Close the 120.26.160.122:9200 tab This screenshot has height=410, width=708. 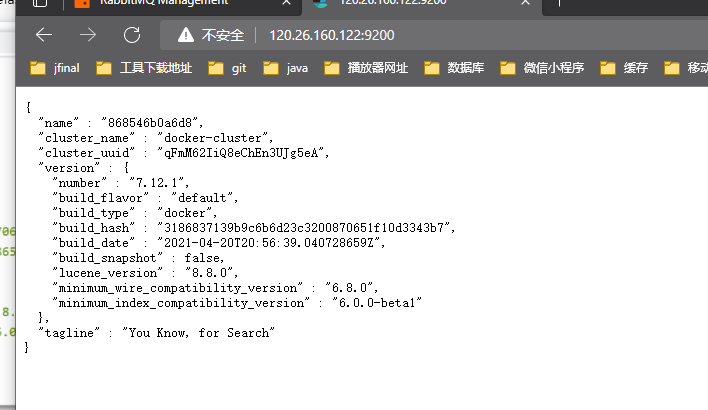[x=525, y=3]
